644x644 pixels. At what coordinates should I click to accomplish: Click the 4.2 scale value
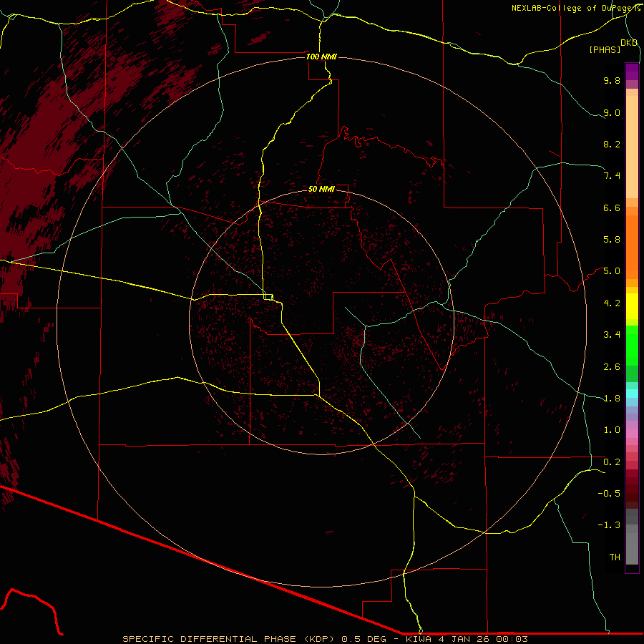(x=612, y=303)
